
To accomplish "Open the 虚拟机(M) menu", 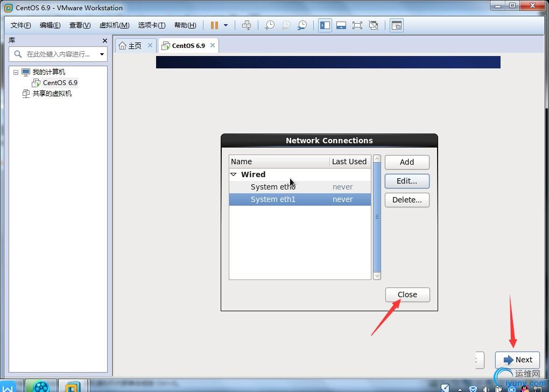I will pyautogui.click(x=115, y=25).
